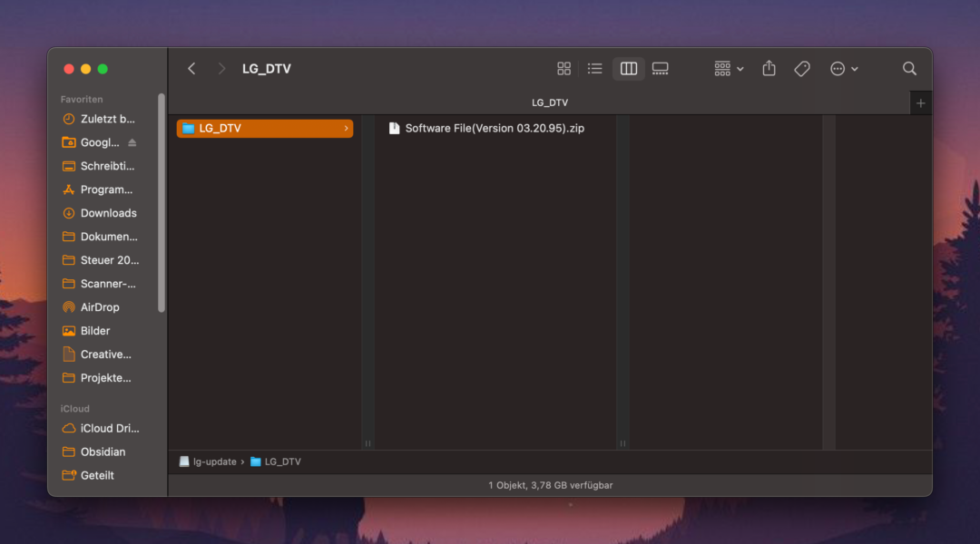Click lg-update in the path bar
The image size is (980, 544).
click(x=214, y=461)
